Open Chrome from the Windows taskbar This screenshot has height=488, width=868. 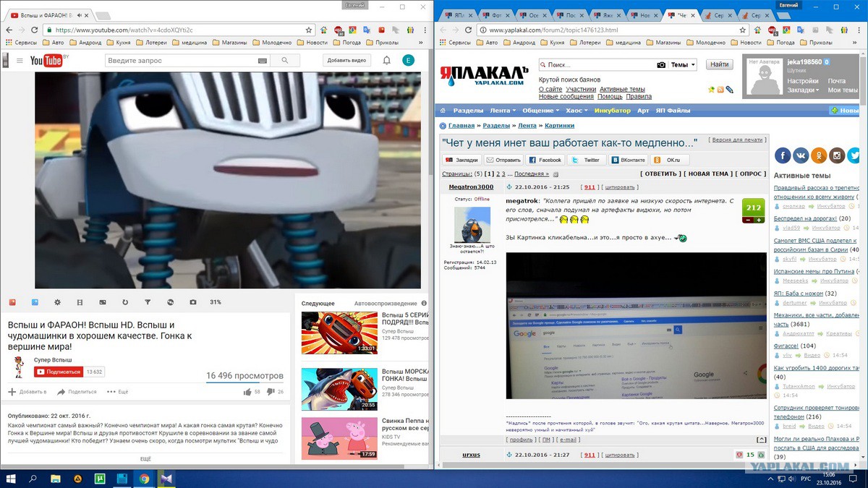144,479
